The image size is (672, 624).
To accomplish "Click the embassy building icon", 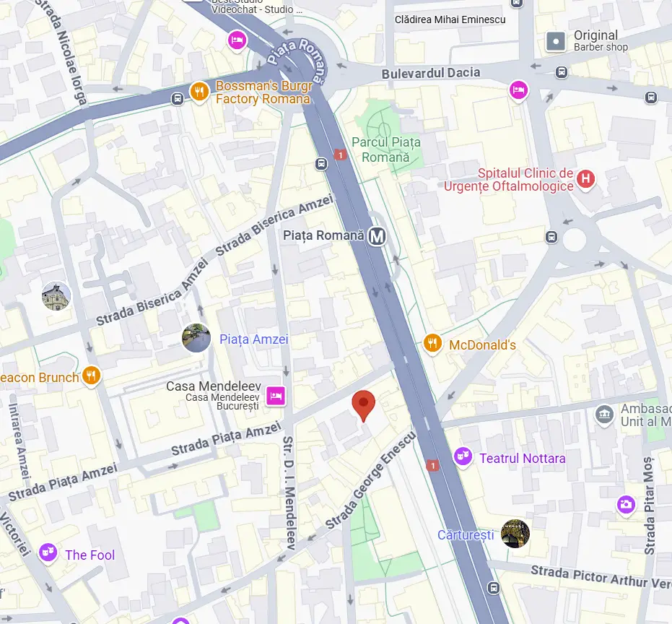I will (x=604, y=415).
